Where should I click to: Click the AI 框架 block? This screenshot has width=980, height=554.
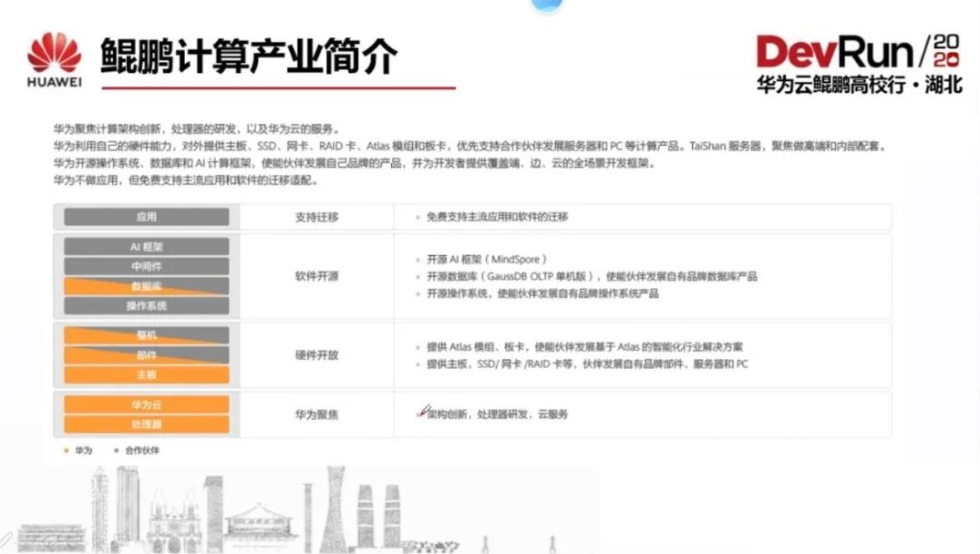click(x=146, y=247)
